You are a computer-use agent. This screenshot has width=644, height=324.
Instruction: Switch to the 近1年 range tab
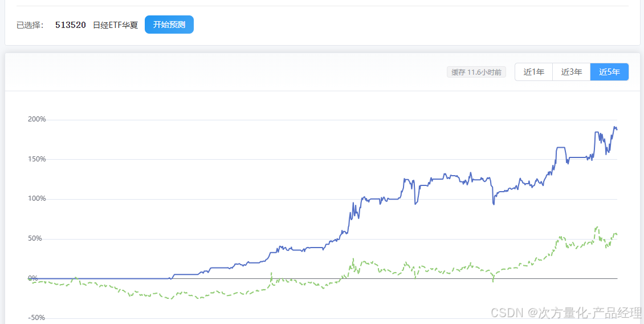coord(533,72)
